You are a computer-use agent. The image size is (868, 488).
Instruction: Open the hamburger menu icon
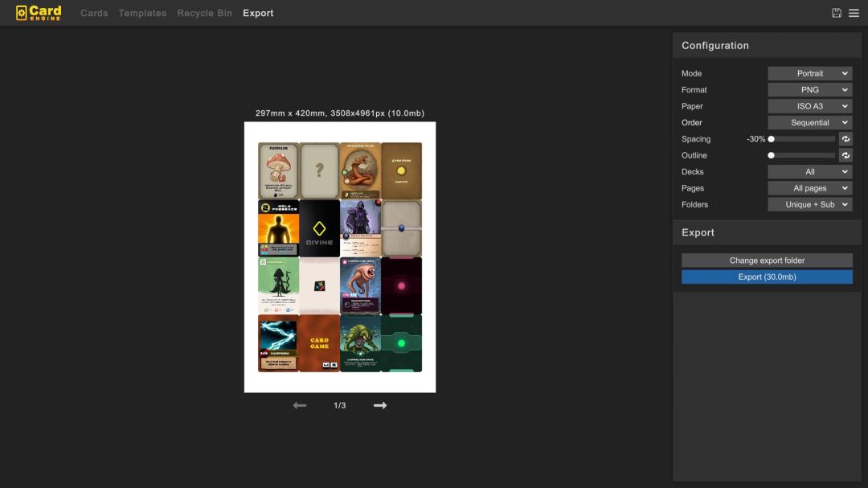point(854,13)
